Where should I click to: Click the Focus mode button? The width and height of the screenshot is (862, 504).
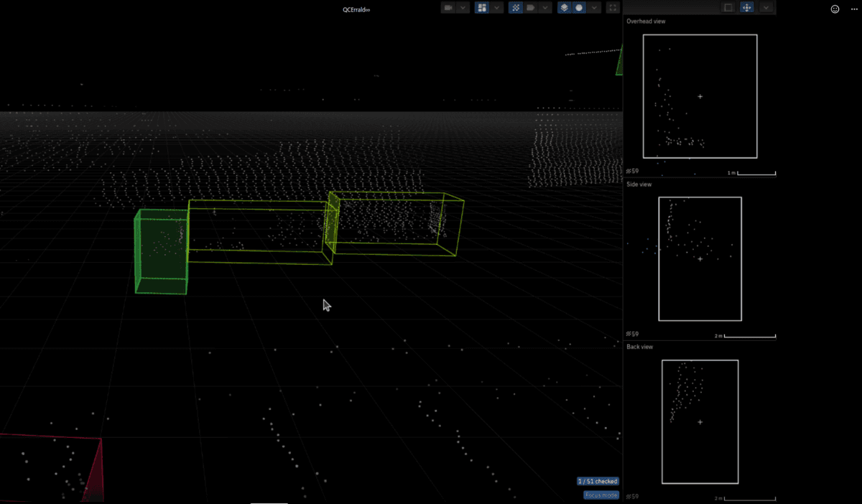click(601, 495)
